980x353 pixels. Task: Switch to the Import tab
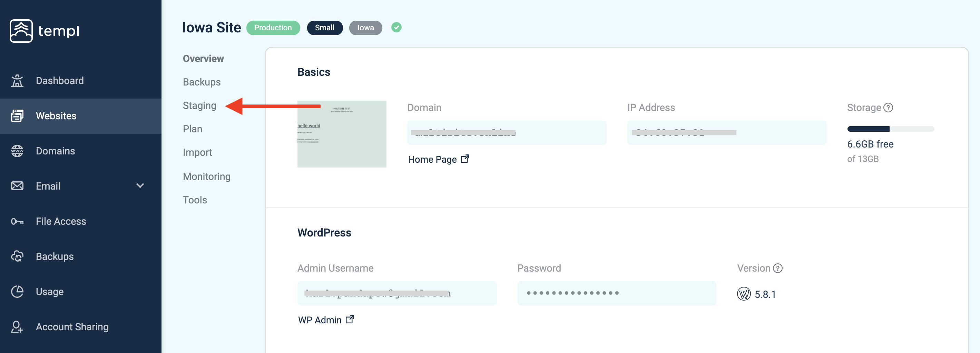(197, 152)
